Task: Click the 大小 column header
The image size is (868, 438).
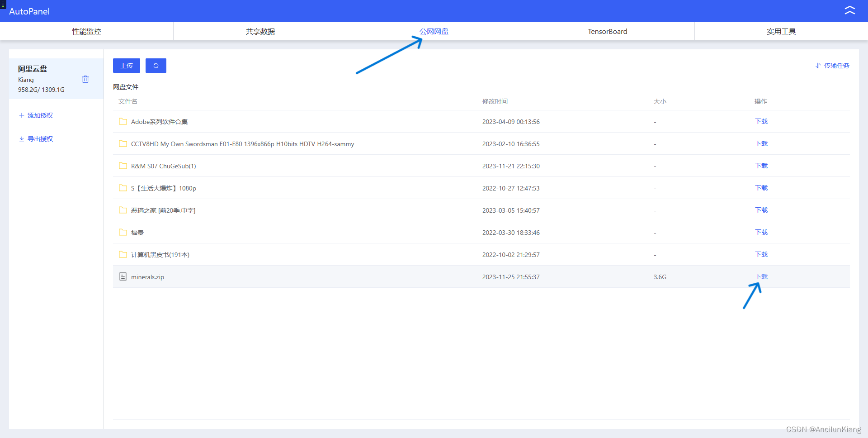Action: point(660,101)
